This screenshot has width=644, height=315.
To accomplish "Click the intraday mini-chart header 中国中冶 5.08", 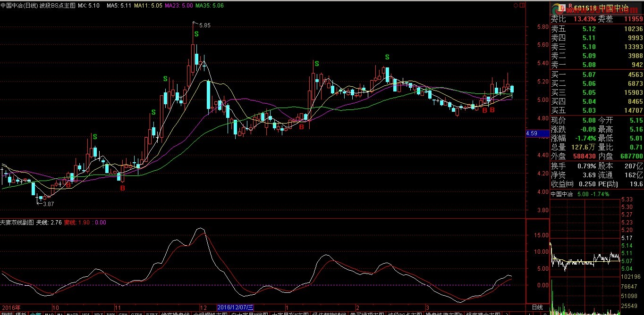I will coord(580,194).
